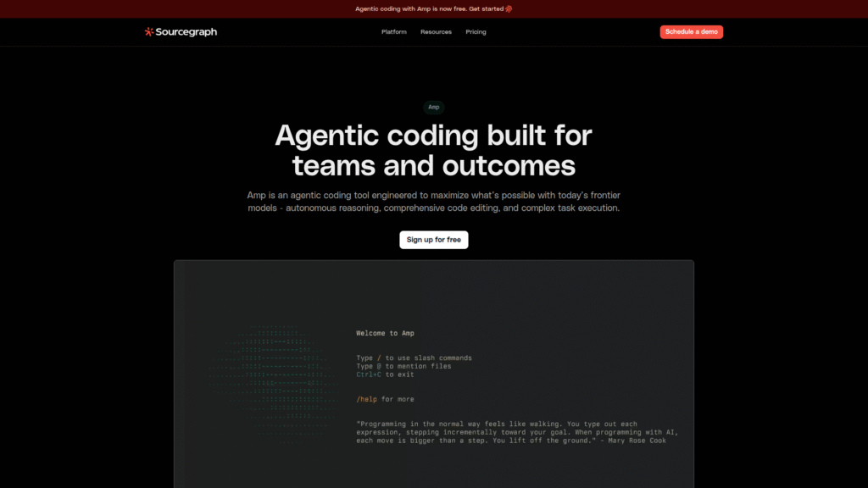Follow the Get started link in the banner

(487, 8)
